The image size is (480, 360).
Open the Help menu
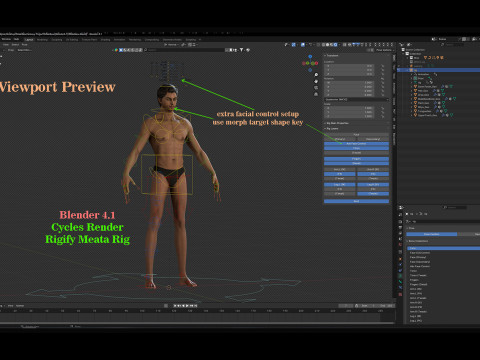click(16, 39)
